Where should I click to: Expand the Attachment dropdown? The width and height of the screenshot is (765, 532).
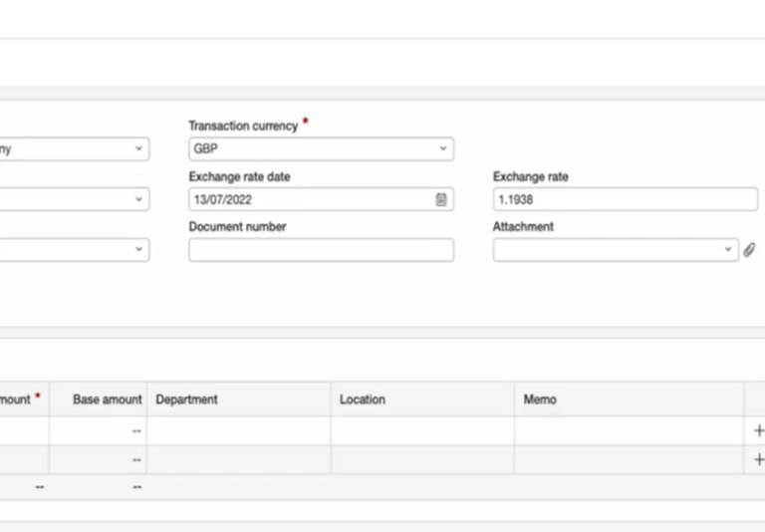coord(616,250)
